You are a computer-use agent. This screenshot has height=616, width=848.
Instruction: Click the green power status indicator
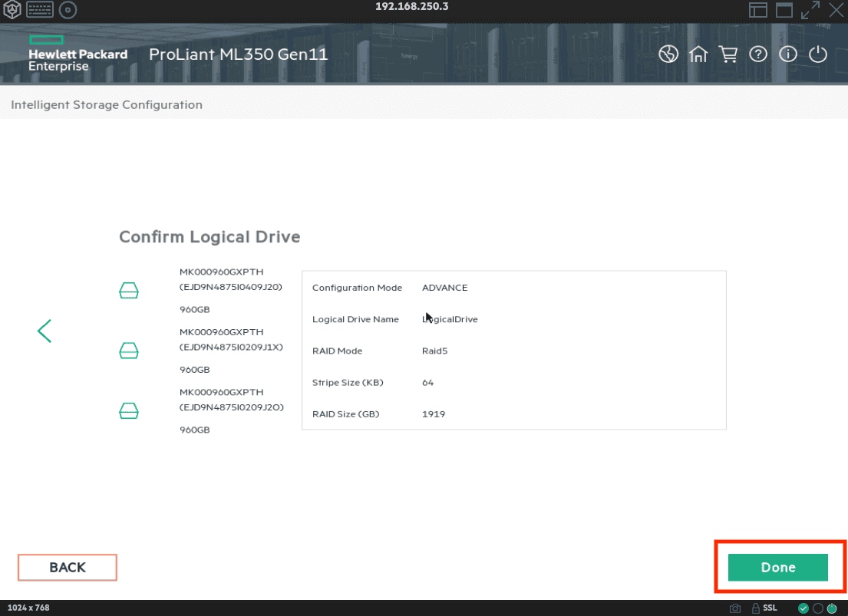pyautogui.click(x=831, y=608)
